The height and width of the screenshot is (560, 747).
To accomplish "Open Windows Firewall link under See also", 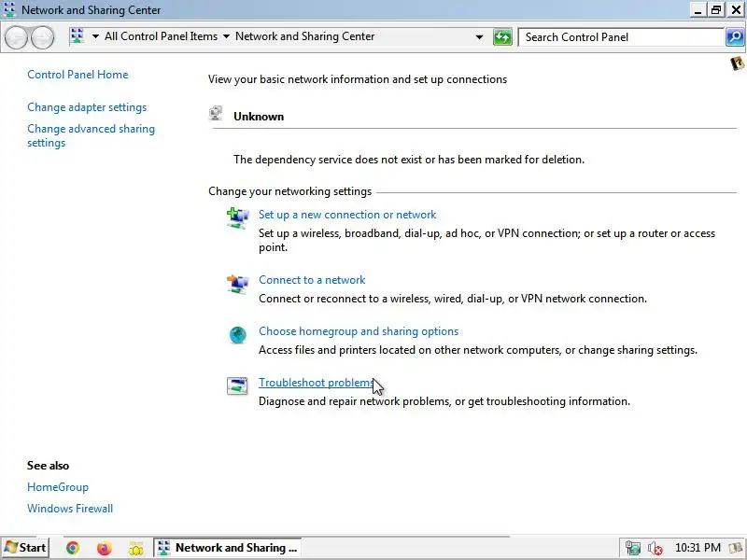I will point(70,509).
